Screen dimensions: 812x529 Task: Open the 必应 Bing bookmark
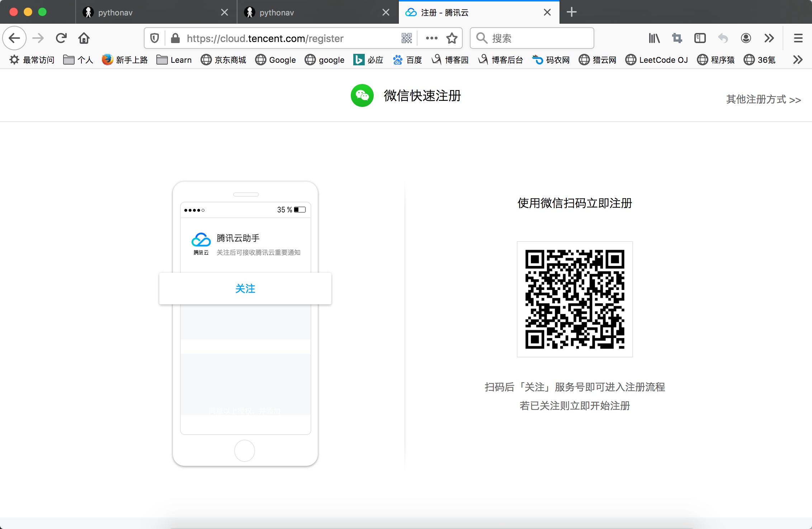tap(368, 60)
